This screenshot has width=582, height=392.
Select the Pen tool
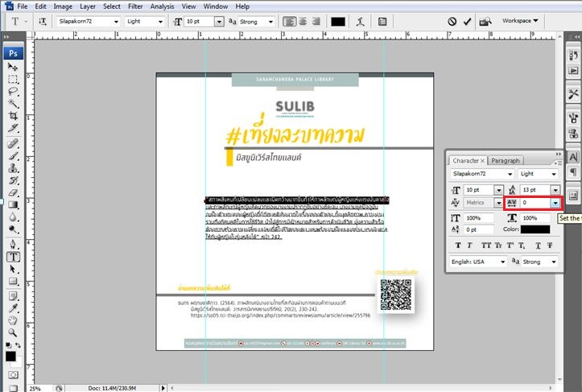point(13,244)
